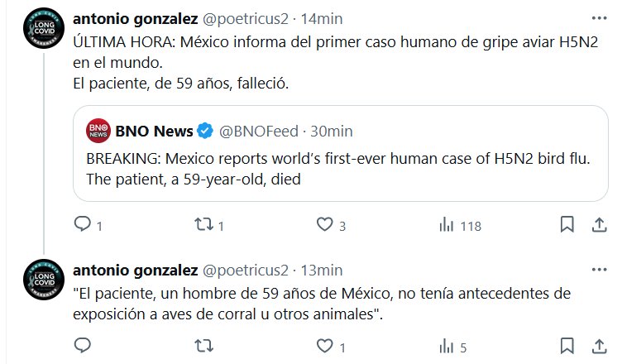Bookmark the first ÚLTIMA HORA tweet
Screen dimensions: 622x364
567,224
